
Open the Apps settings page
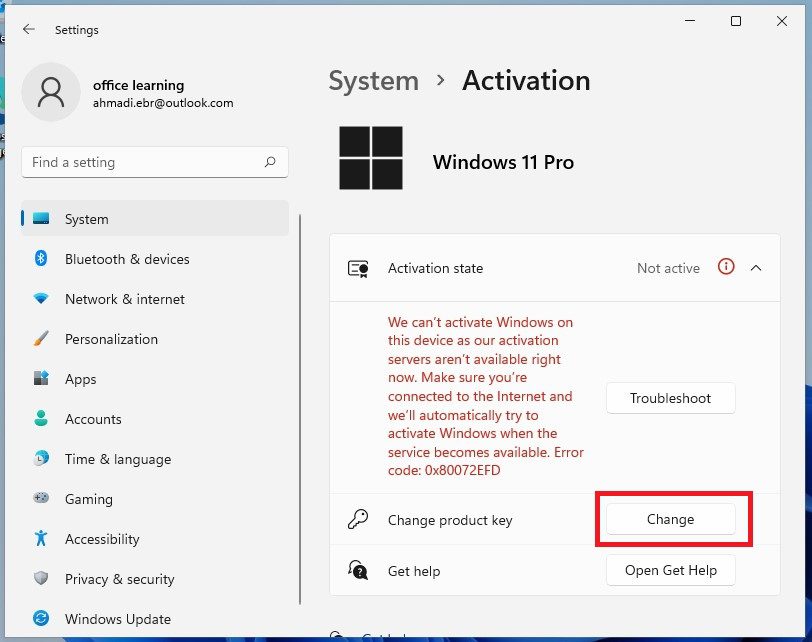pos(80,379)
